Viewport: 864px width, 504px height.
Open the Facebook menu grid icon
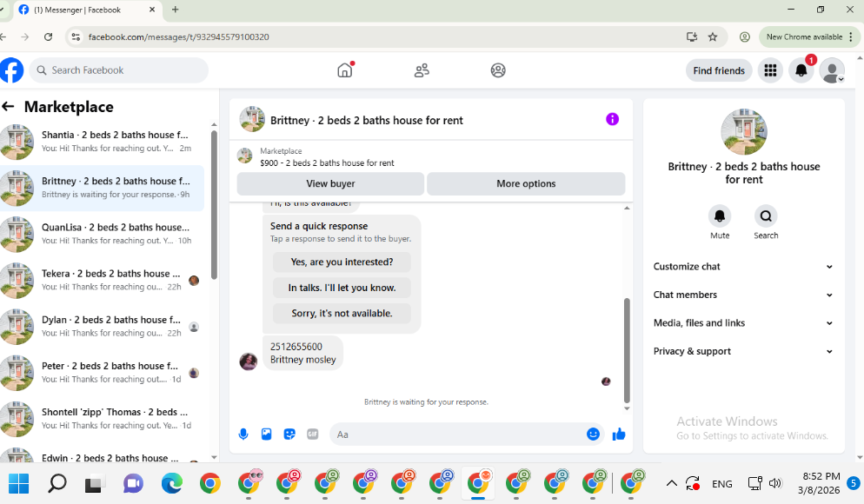(770, 70)
